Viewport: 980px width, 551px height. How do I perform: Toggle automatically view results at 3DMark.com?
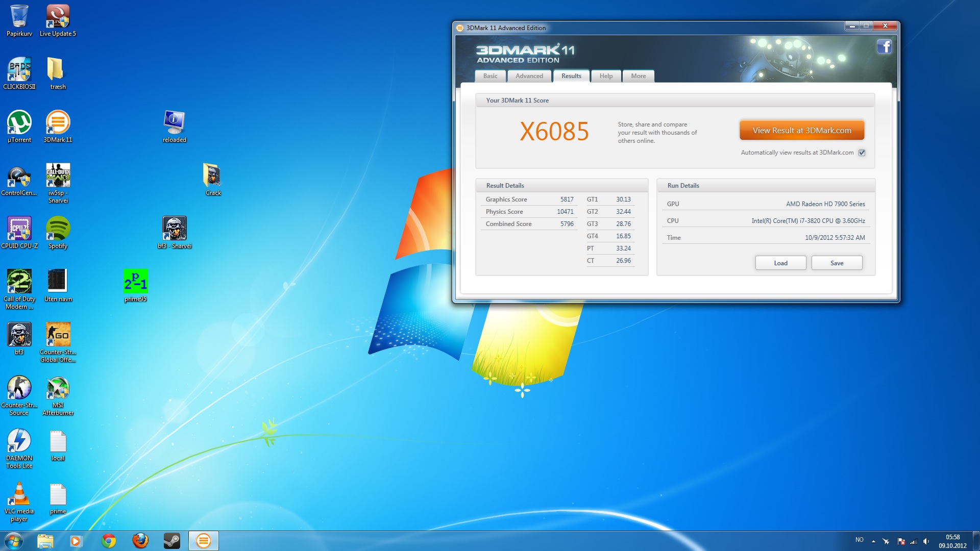(862, 153)
